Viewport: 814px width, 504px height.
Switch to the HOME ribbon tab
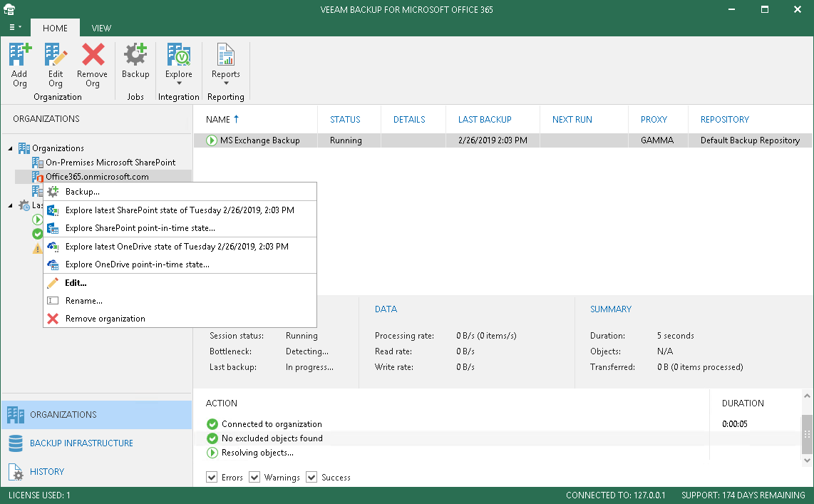point(55,28)
